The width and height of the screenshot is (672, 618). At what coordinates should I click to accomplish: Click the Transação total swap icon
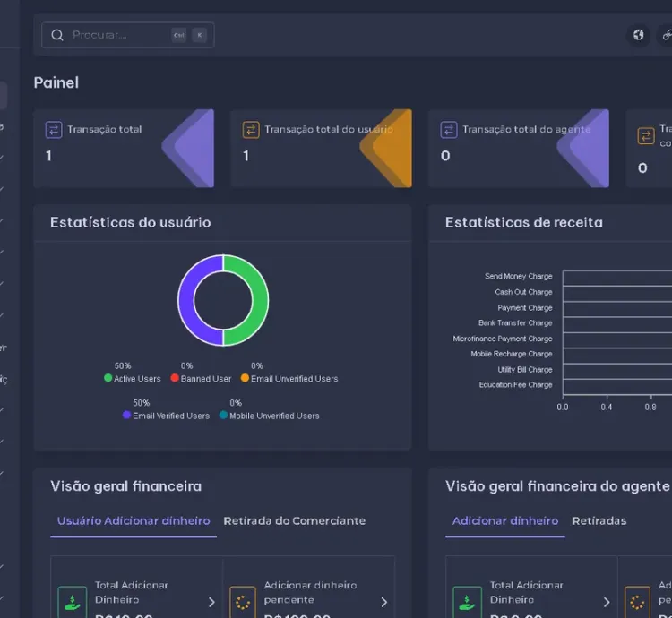click(x=54, y=130)
